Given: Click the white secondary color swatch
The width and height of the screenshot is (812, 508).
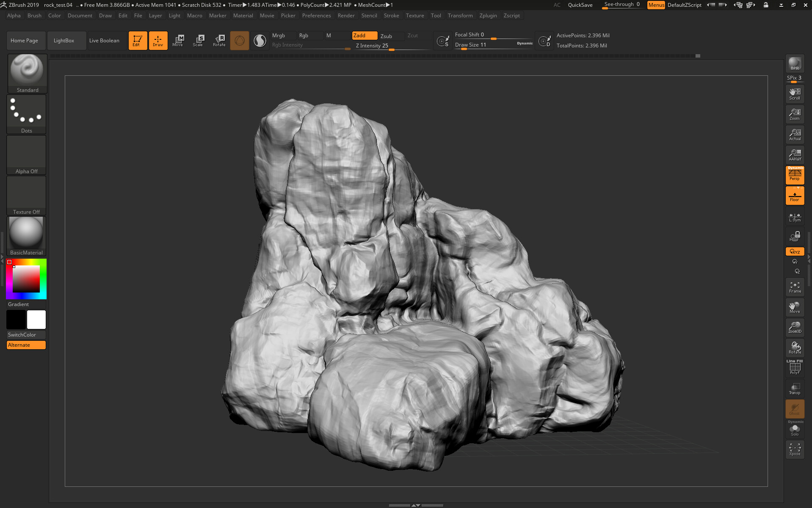Looking at the screenshot, I should coord(36,320).
